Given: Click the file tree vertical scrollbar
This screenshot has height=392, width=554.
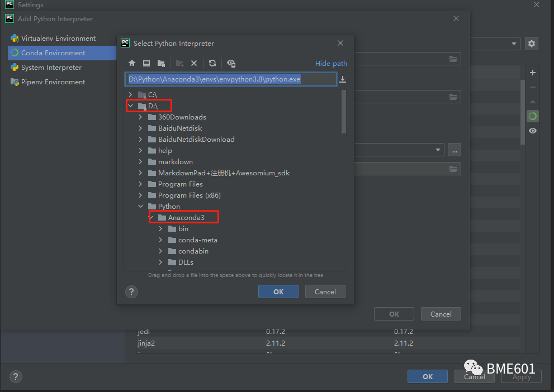Looking at the screenshot, I should (x=344, y=112).
